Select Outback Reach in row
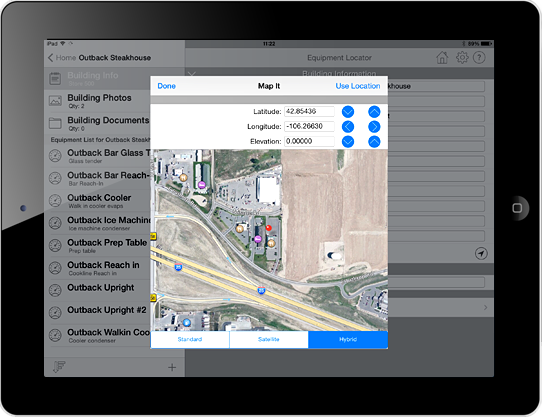The image size is (542, 417). (97, 268)
